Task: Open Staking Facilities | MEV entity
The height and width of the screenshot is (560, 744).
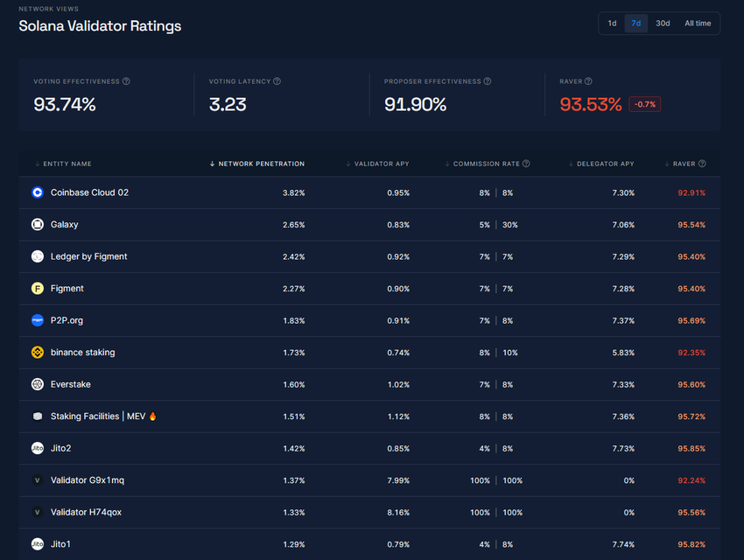Action: click(103, 416)
